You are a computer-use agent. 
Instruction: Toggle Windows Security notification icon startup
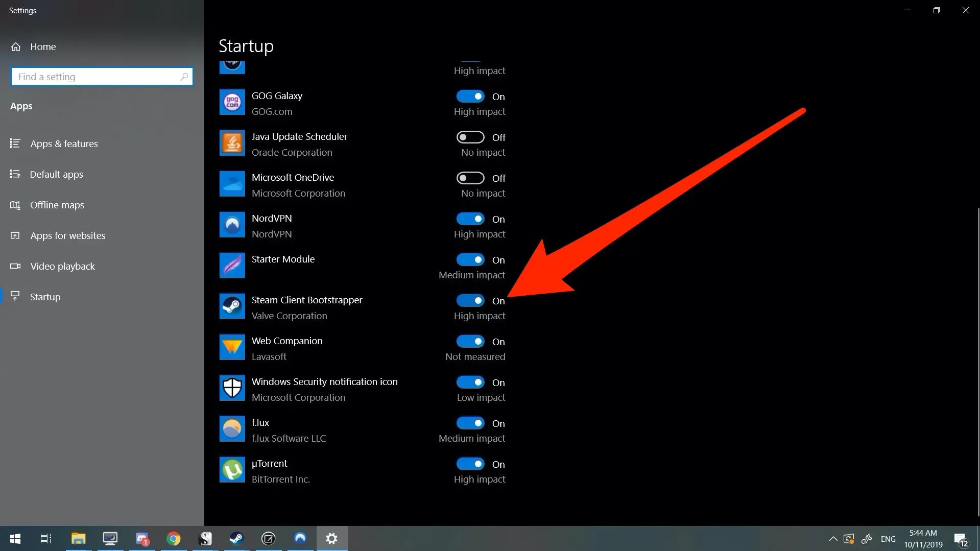tap(470, 382)
